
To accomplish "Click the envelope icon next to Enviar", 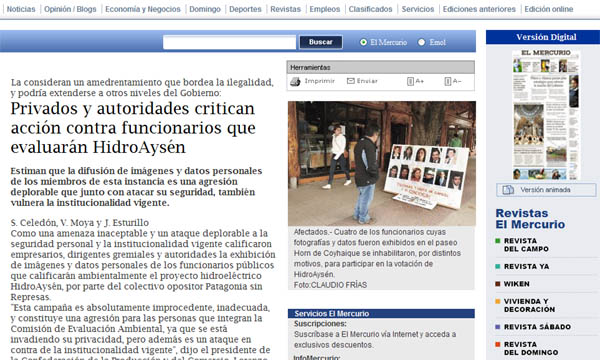I will point(351,81).
